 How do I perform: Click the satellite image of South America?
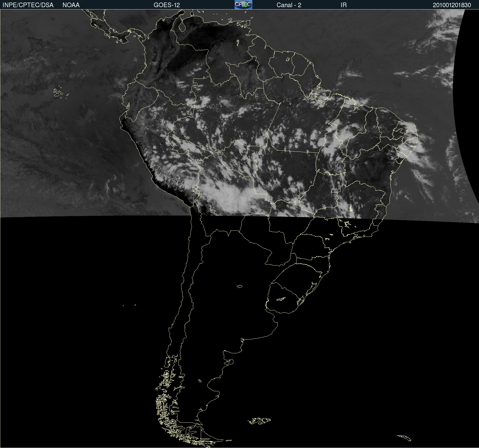(239, 229)
